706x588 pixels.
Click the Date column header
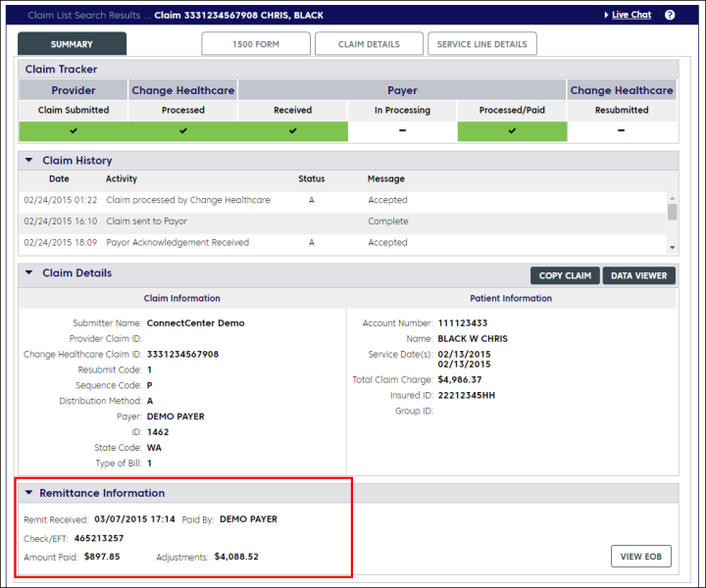(59, 178)
